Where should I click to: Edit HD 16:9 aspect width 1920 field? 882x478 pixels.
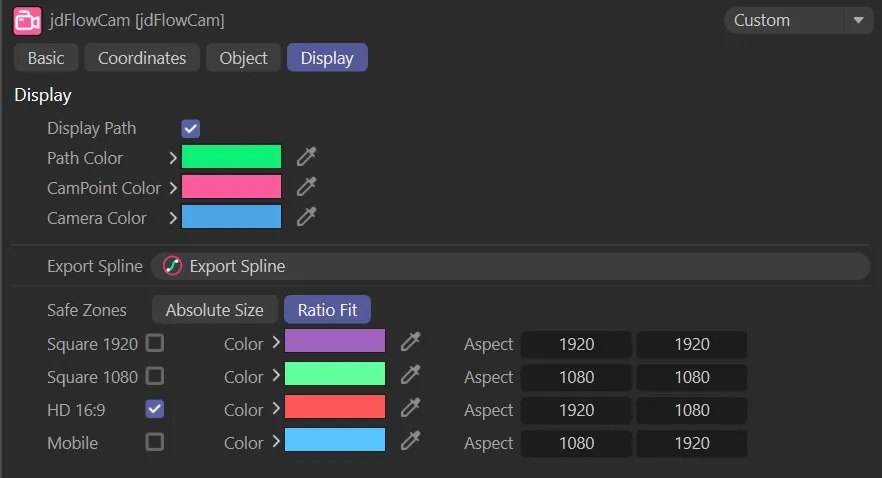point(577,411)
